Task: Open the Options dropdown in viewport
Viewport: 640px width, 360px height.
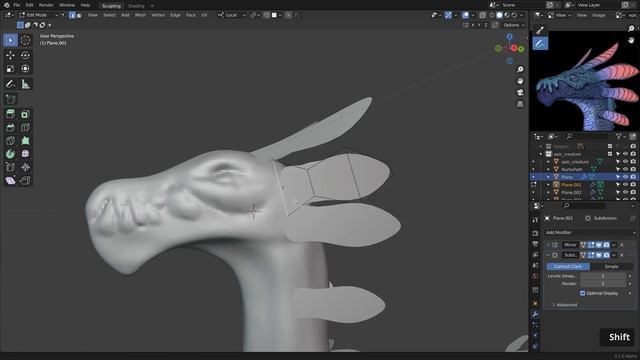Action: 513,25
